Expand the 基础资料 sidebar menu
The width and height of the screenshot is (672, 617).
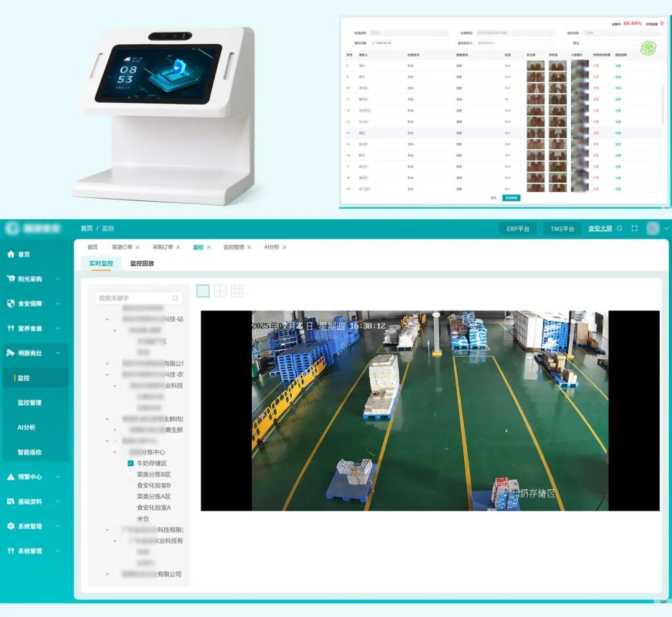point(58,502)
